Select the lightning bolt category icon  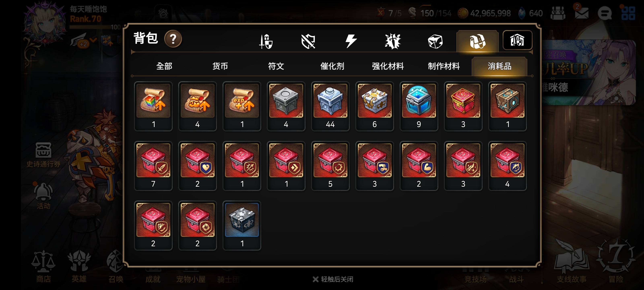(x=351, y=41)
